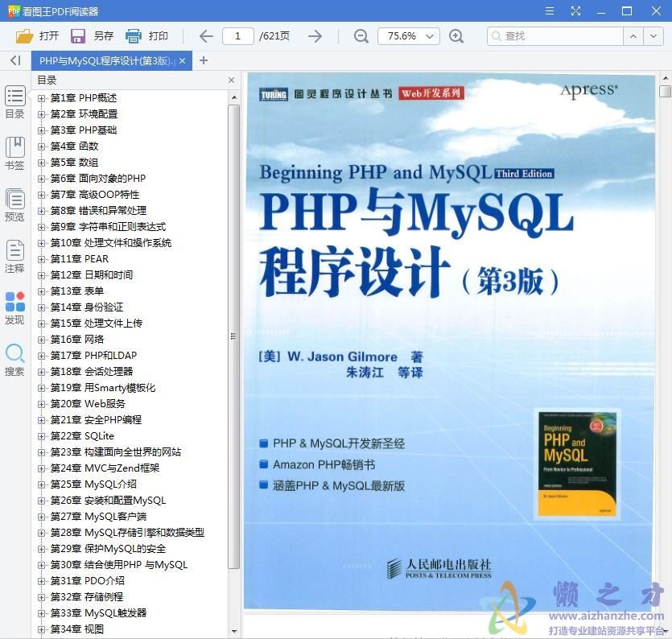Open the 书签 bookmarks panel
Image resolution: width=672 pixels, height=639 pixels.
click(15, 153)
